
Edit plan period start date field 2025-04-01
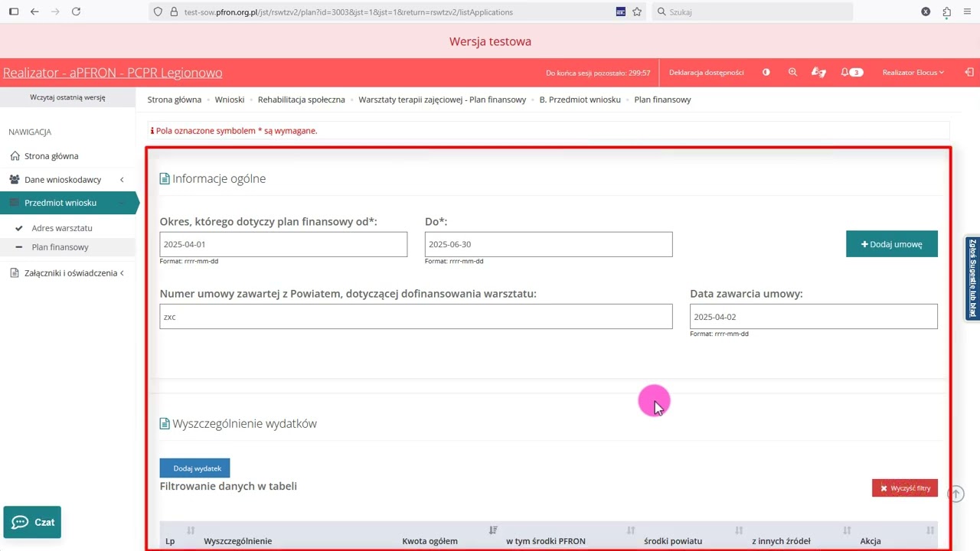283,245
